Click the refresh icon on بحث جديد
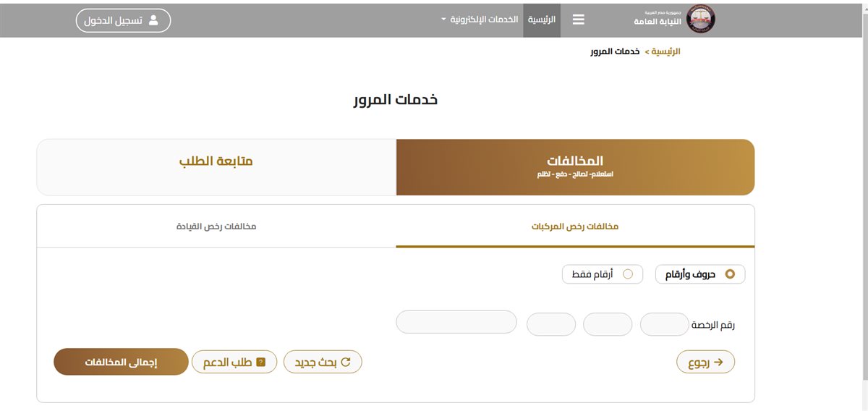Viewport: 868px width, 411px height. point(345,362)
